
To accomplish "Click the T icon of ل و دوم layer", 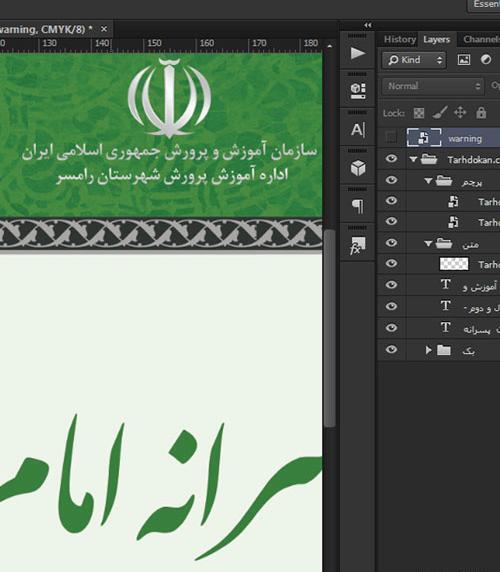I will tap(446, 305).
